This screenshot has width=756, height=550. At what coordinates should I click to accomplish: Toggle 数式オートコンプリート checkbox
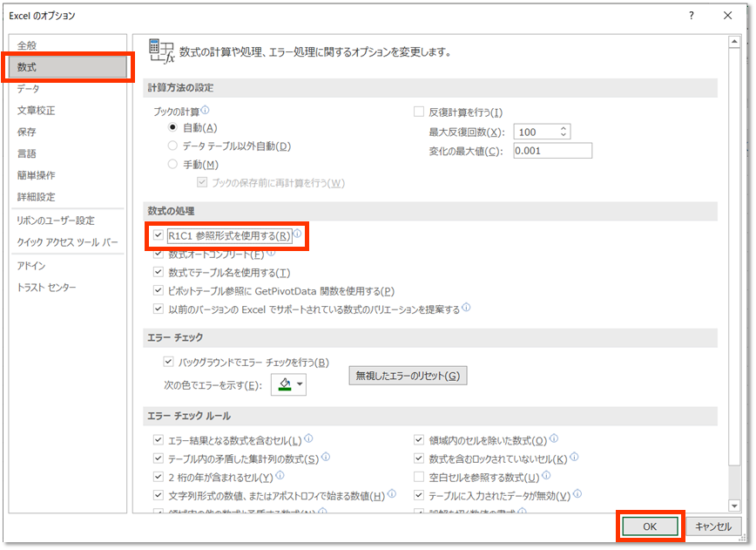pos(159,255)
